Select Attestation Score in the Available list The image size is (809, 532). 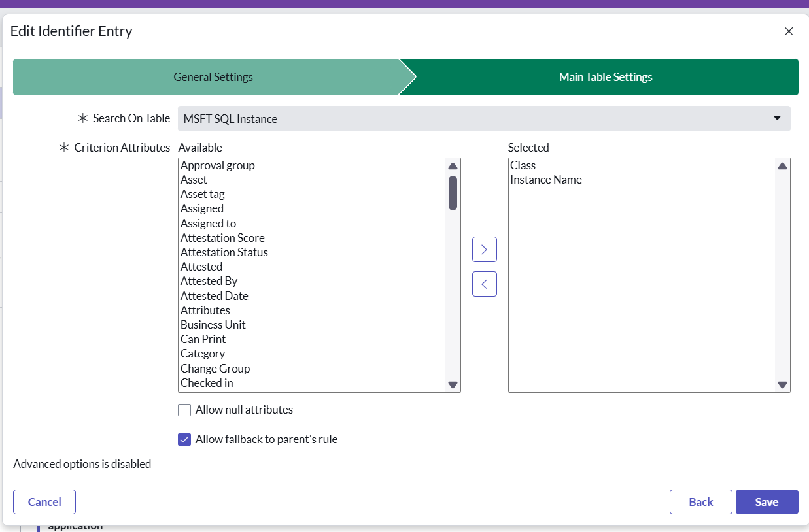(x=222, y=237)
